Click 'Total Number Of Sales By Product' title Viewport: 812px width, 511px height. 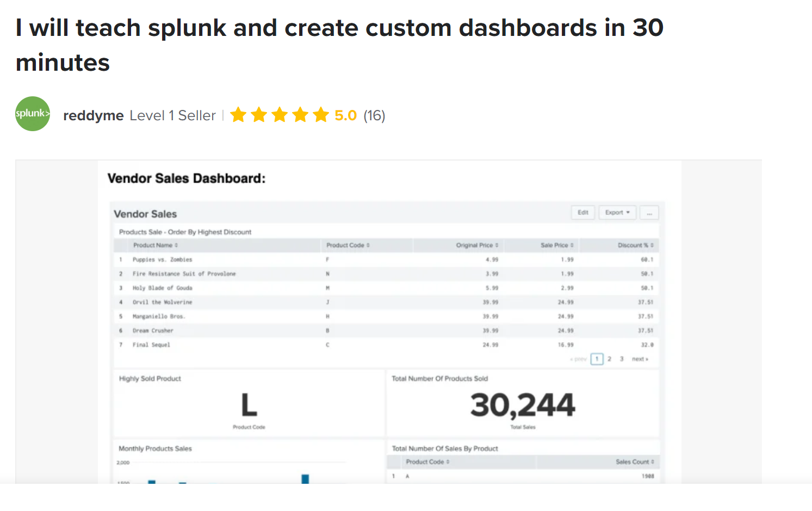[445, 449]
